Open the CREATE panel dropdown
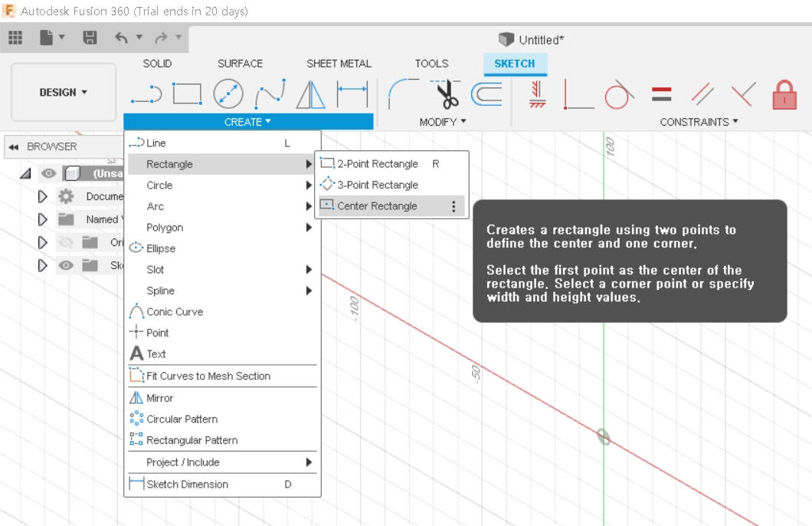The image size is (812, 526). click(x=248, y=122)
